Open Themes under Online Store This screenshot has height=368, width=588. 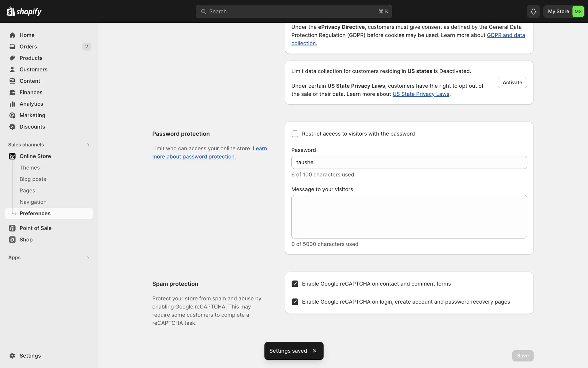(x=30, y=168)
